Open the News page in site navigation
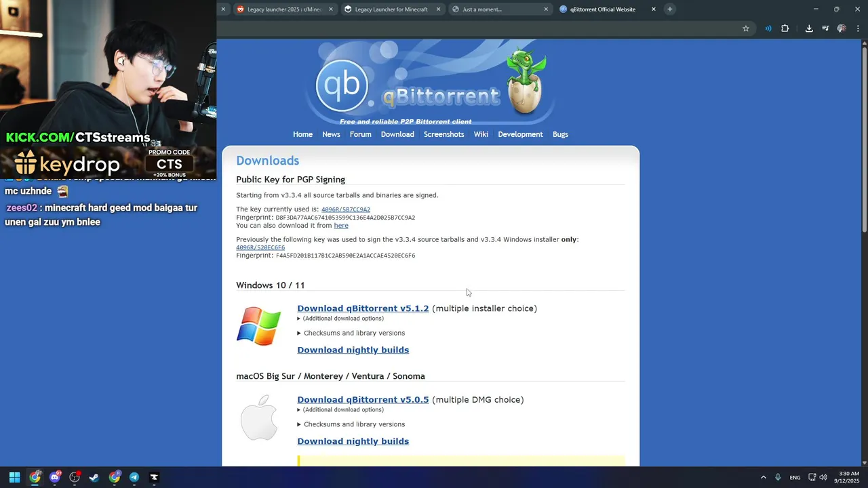Viewport: 868px width, 488px height. tap(331, 134)
